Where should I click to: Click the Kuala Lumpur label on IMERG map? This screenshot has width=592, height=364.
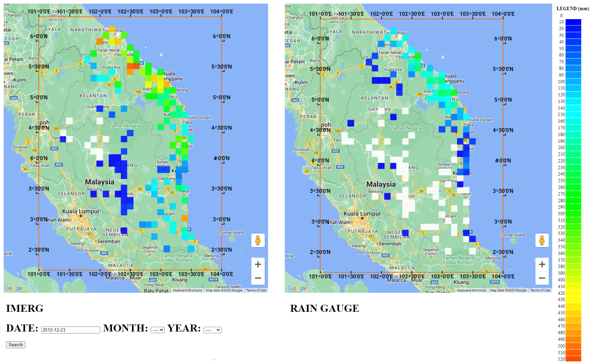[x=81, y=211]
